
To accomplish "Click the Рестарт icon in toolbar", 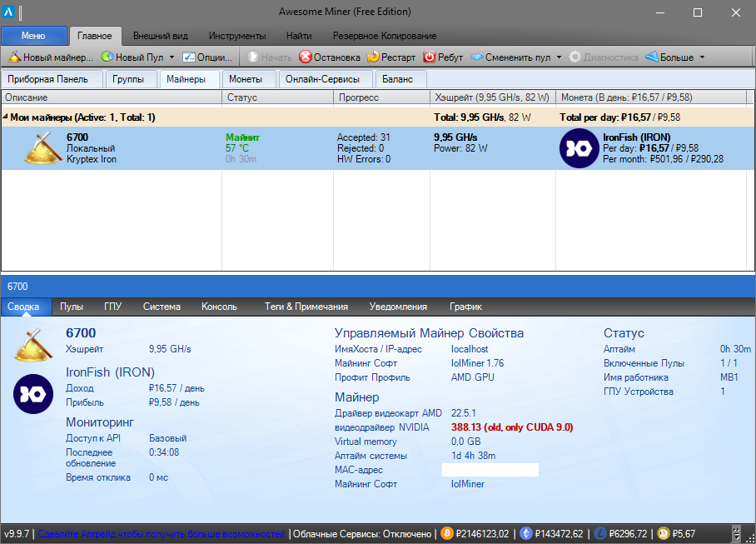I will pos(373,57).
